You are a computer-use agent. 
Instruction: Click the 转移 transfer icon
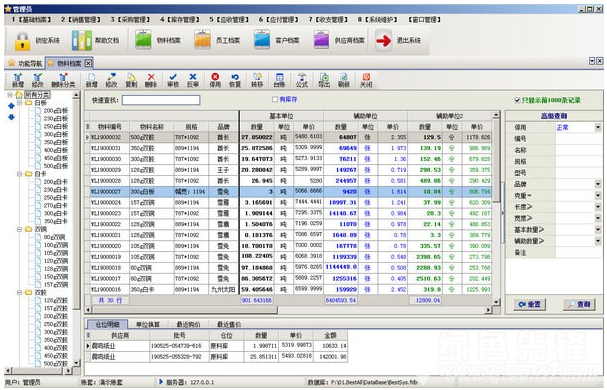257,80
